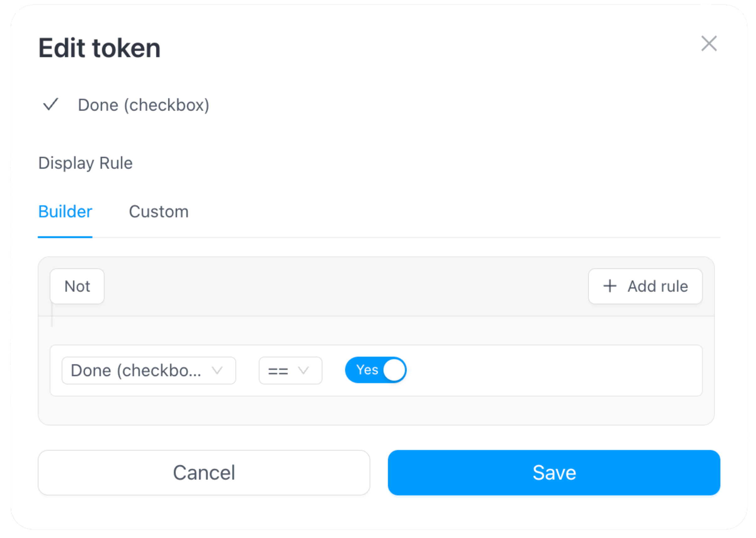Screen dimensions: 756x538
Task: Click the white knob of the Yes switch
Action: (394, 370)
